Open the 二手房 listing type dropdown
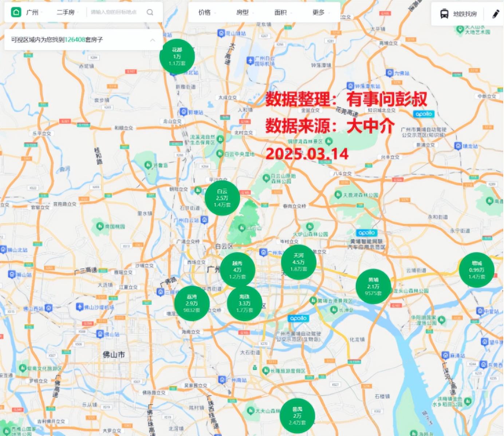 [66, 12]
